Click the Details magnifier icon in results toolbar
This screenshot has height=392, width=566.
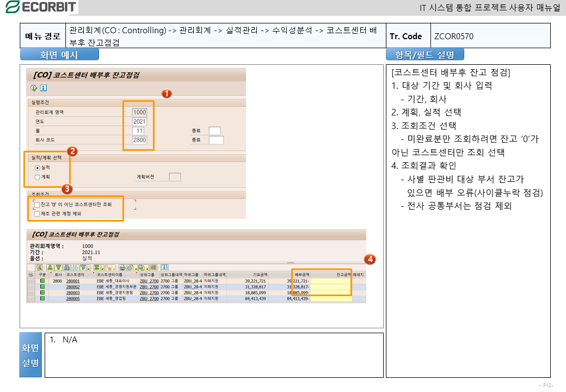pyautogui.click(x=39, y=267)
